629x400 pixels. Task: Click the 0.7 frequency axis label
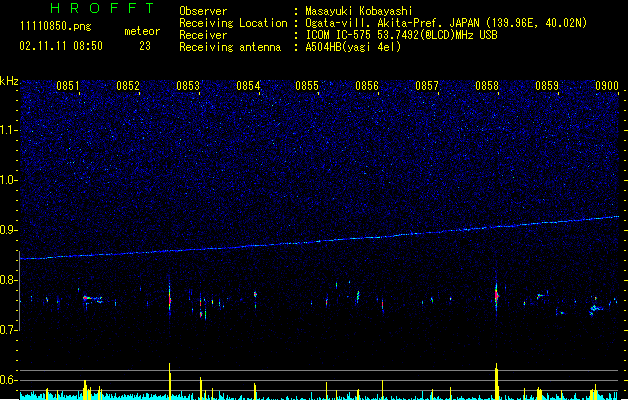9,330
